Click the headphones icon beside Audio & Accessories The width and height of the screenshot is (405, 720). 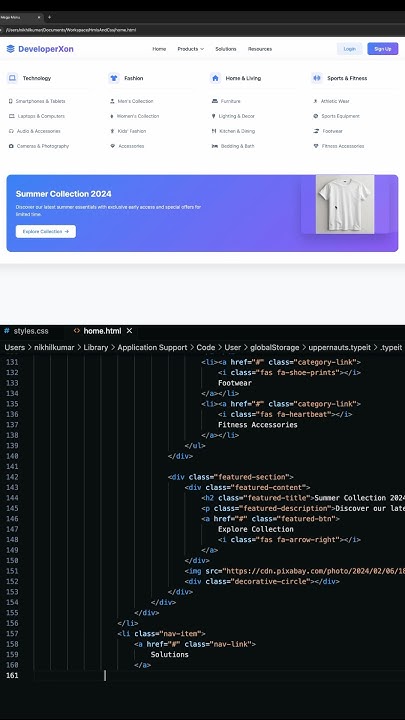(11, 131)
